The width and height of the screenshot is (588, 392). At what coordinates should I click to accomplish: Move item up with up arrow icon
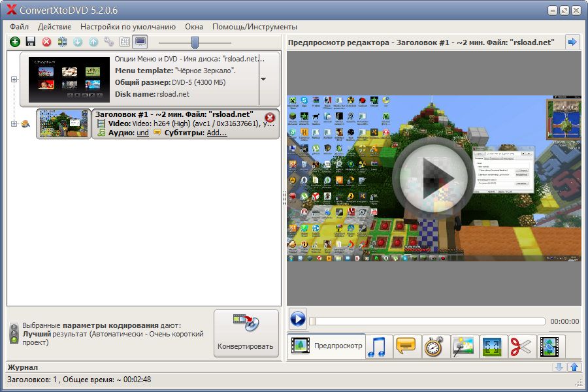coord(93,42)
